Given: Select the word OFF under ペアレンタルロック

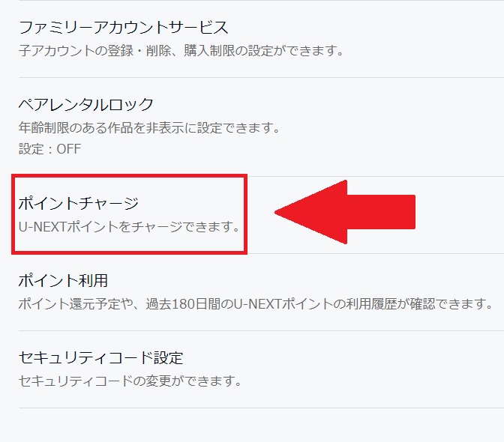Looking at the screenshot, I should tap(69, 149).
